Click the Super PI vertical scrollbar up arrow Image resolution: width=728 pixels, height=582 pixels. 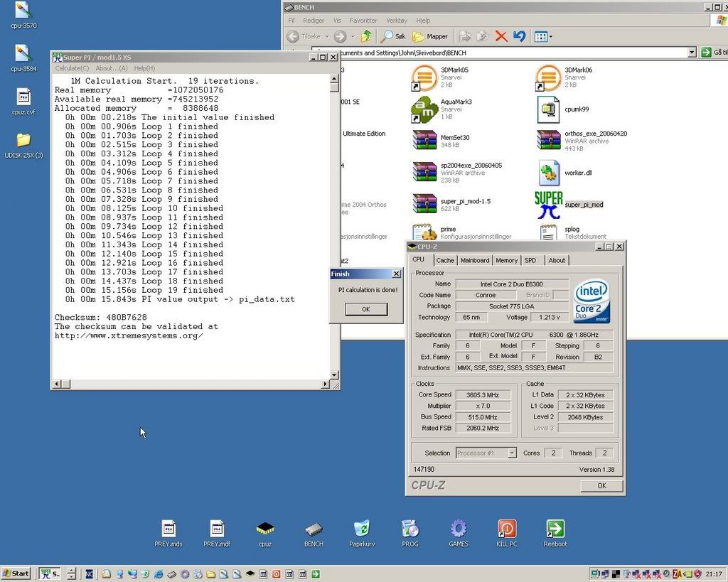coord(334,78)
